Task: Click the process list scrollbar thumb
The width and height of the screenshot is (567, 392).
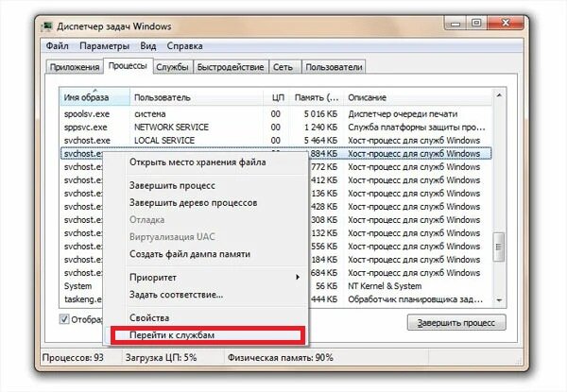Action: coord(499,247)
